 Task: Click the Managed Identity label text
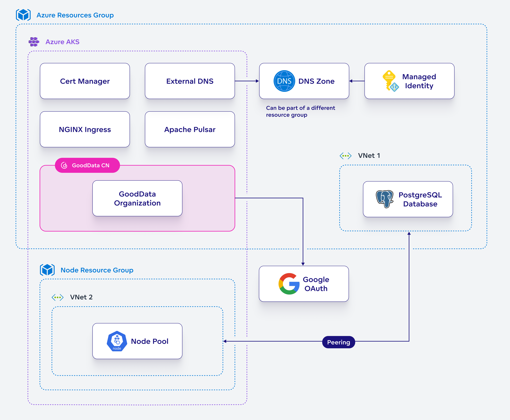(419, 81)
